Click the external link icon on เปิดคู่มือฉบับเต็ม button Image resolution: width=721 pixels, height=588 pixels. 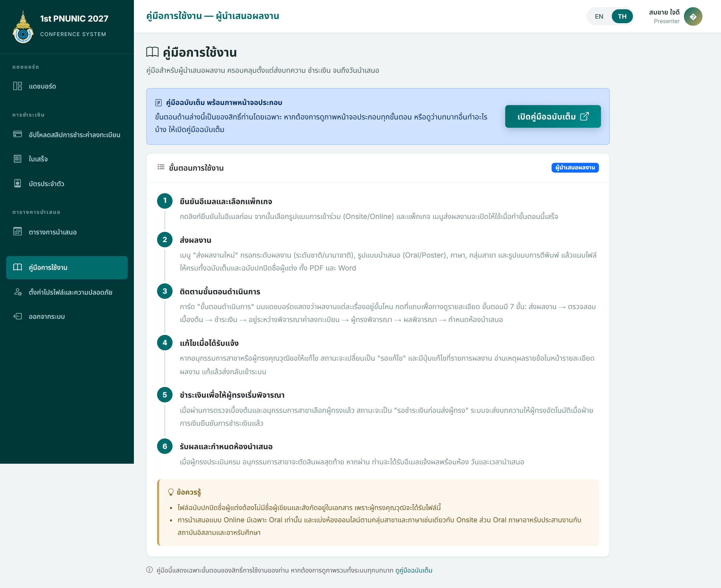(x=585, y=117)
